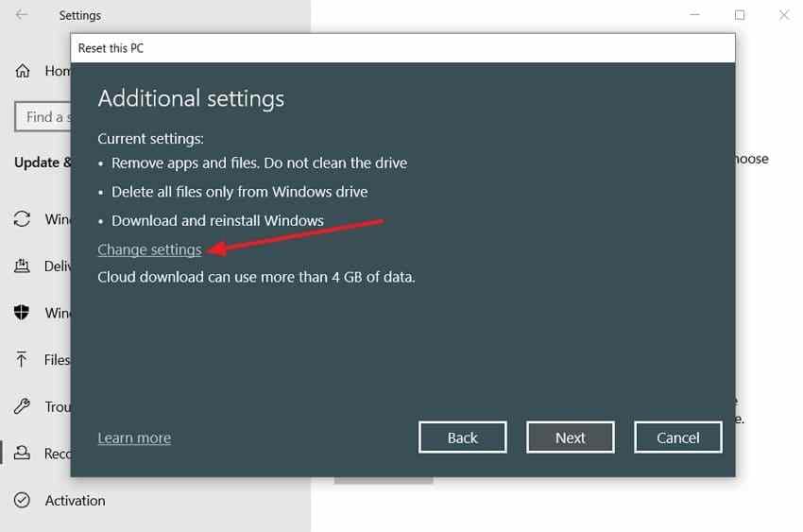Click 'Remove apps and files. Do not clean the drive' text
Screen dimensions: 803x532
259,163
